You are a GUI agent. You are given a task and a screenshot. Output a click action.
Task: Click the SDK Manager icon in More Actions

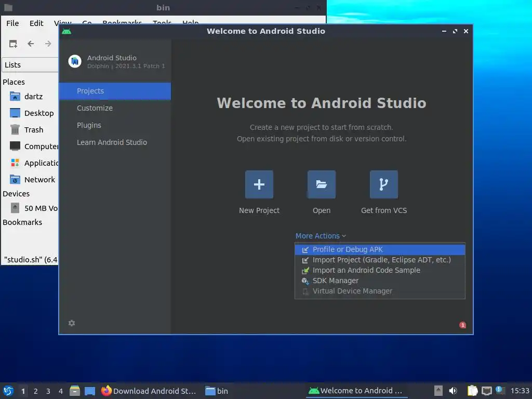pos(305,281)
